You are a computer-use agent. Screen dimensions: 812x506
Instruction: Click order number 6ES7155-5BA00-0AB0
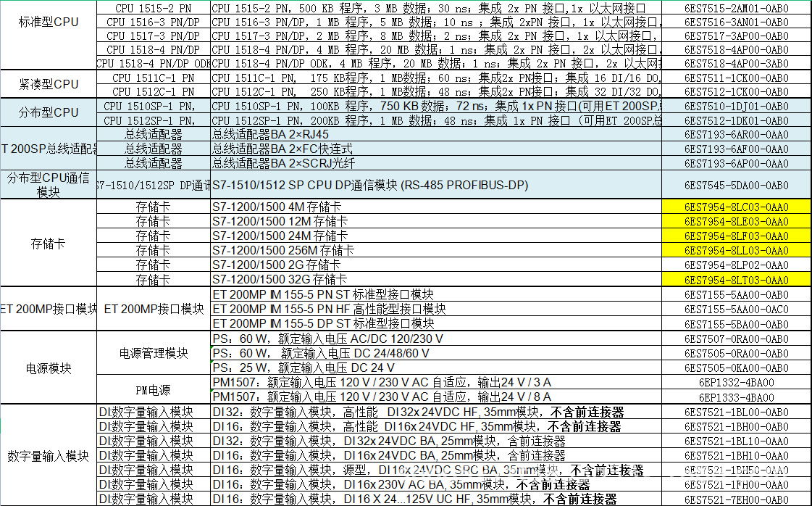coord(737,324)
